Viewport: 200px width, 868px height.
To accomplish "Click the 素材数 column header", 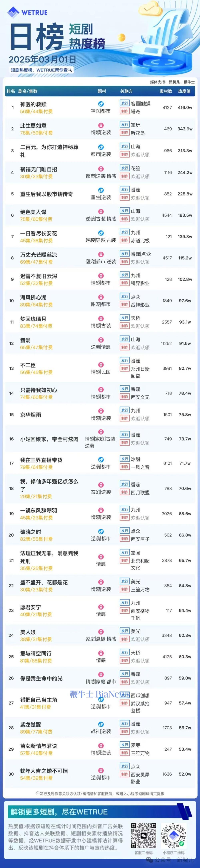I will (166, 91).
